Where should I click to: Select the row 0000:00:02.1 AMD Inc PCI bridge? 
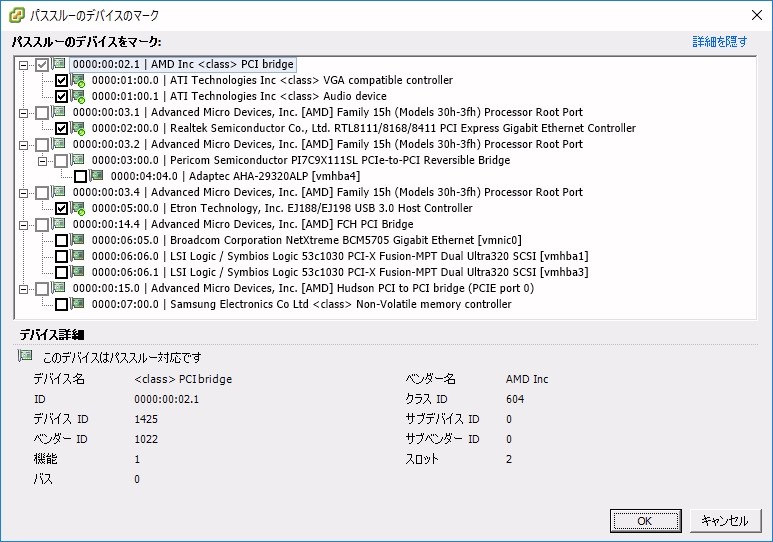point(183,64)
